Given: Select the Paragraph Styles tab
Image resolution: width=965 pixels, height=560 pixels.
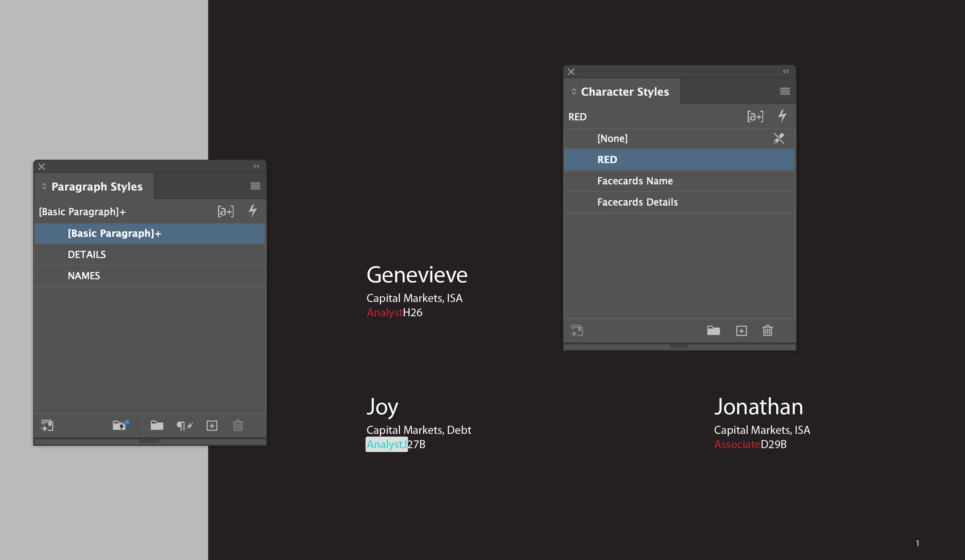Looking at the screenshot, I should click(97, 187).
